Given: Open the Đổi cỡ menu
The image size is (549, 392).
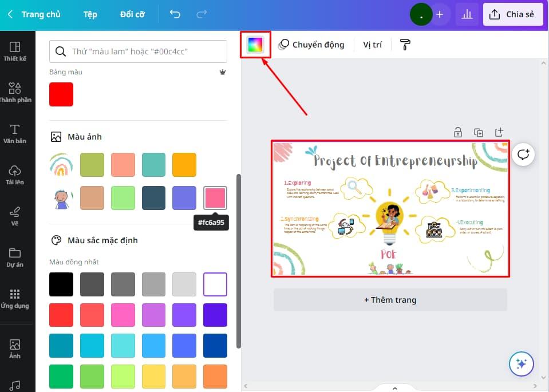Looking at the screenshot, I should [x=132, y=14].
